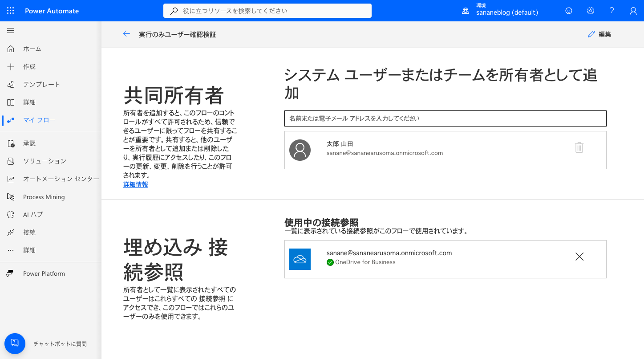The height and width of the screenshot is (359, 644).
Task: Click the 共同所有者 heading
Action: tap(173, 95)
